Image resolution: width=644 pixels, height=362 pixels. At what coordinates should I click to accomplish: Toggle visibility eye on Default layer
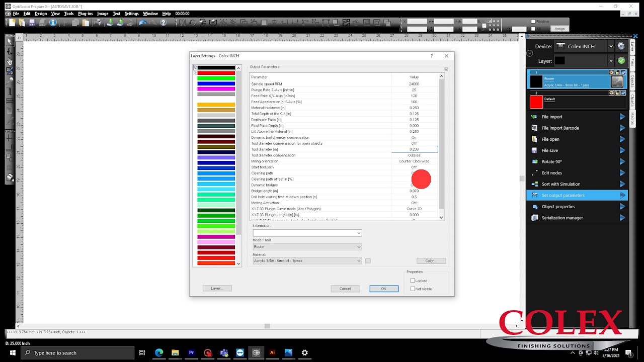pyautogui.click(x=611, y=93)
